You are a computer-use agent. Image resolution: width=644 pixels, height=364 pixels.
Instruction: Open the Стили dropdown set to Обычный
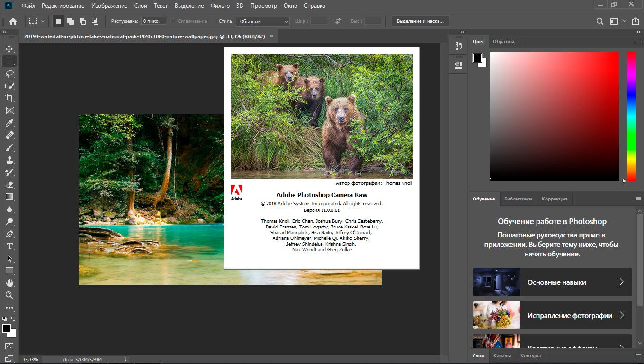pos(263,21)
